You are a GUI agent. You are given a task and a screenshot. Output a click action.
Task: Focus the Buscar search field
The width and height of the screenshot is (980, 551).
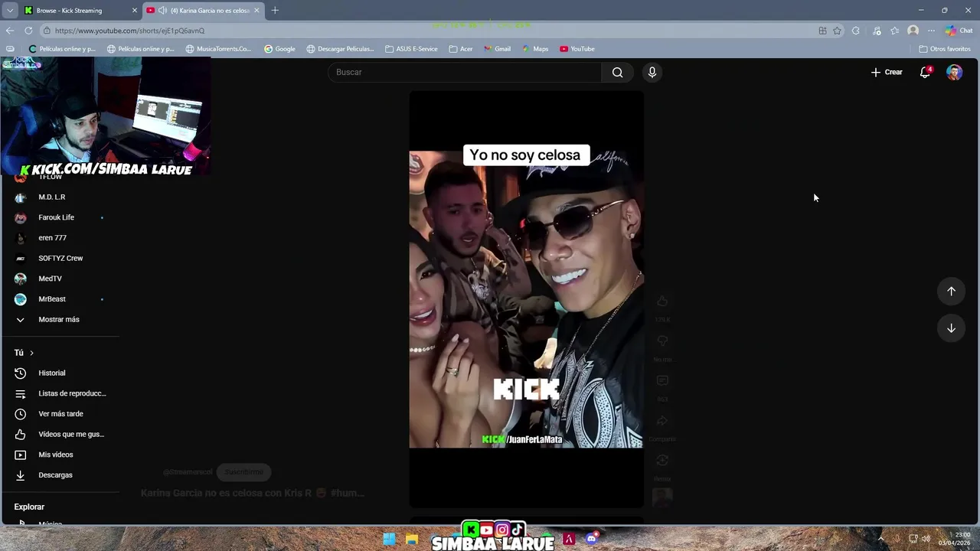point(465,72)
